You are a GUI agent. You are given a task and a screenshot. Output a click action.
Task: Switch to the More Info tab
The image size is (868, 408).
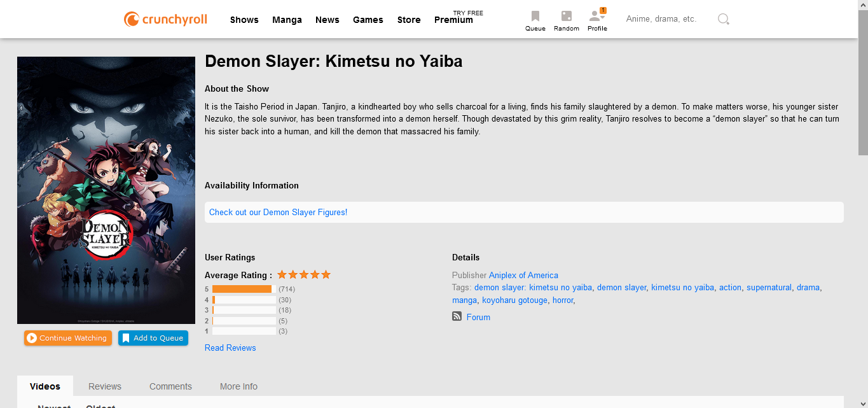coord(238,386)
